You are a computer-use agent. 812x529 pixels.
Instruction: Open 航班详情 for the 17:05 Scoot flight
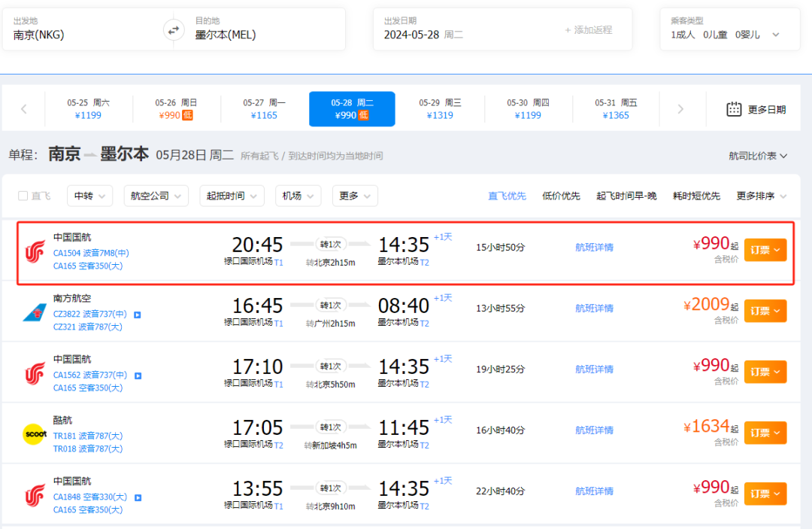pos(595,430)
